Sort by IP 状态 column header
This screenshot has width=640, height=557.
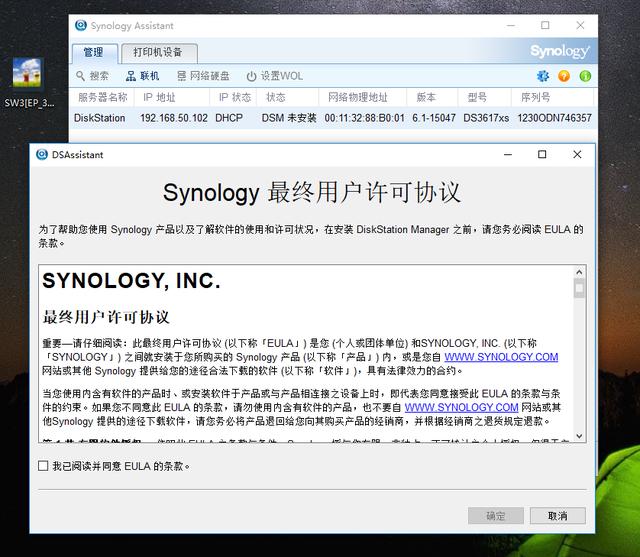[233, 98]
